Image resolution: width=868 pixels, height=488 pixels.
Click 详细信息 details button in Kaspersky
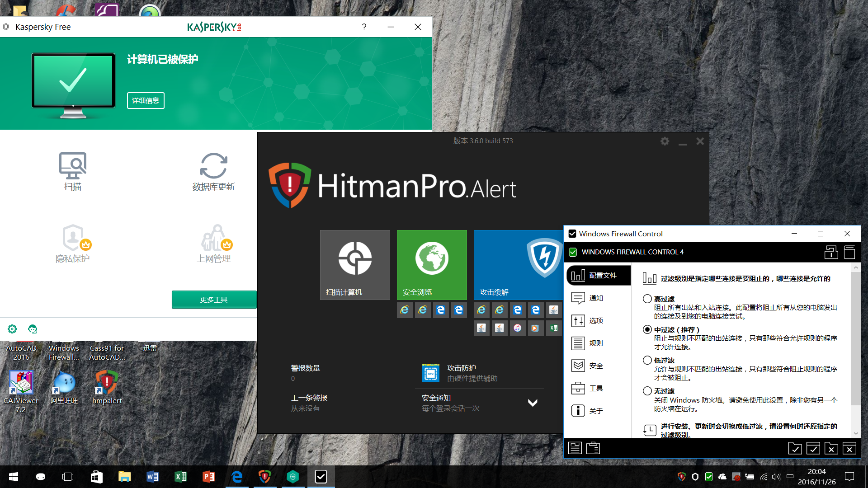pos(146,100)
